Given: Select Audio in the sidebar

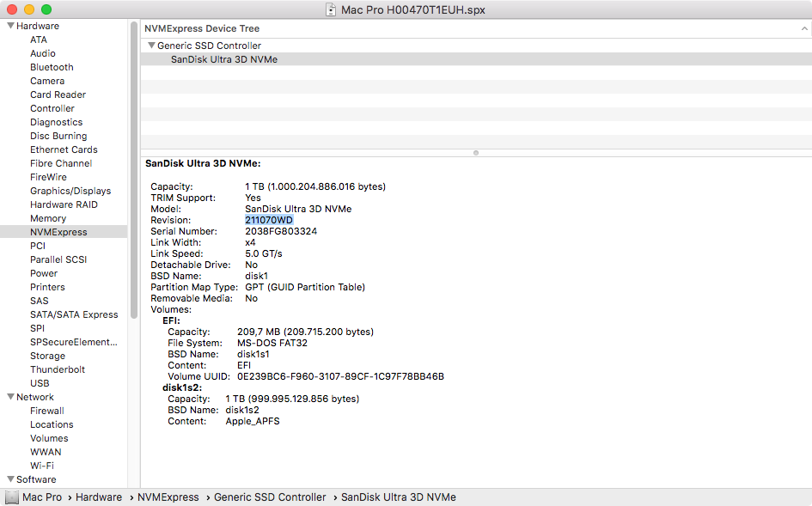Looking at the screenshot, I should 42,53.
